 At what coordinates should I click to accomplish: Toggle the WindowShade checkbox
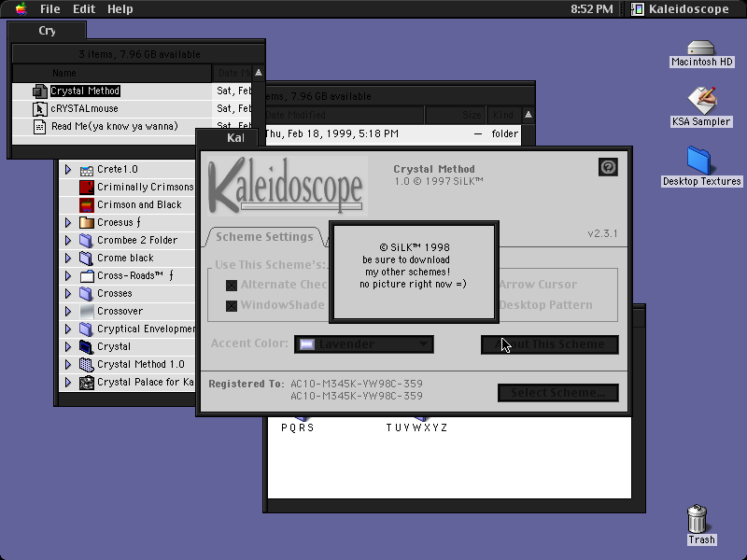point(232,306)
